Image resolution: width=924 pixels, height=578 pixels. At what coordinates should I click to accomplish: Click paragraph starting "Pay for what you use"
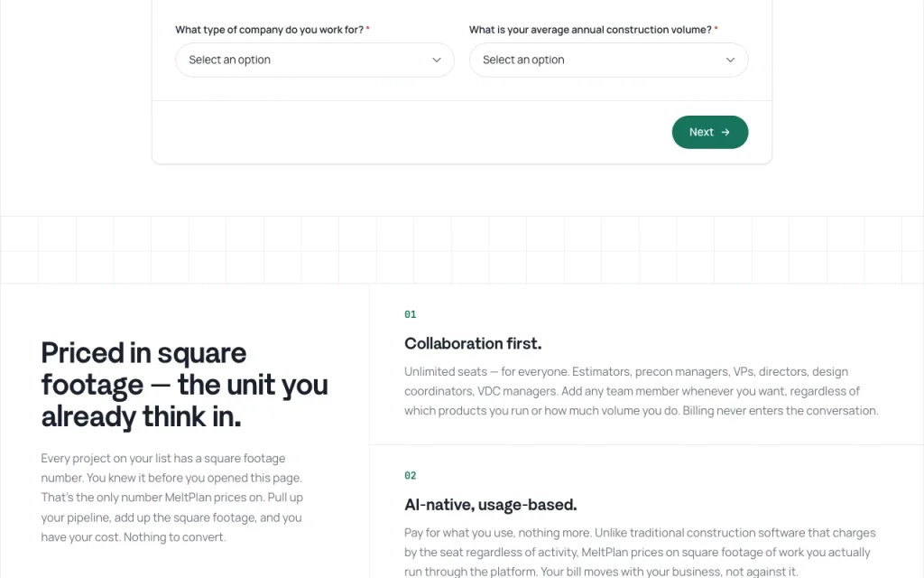coord(640,552)
